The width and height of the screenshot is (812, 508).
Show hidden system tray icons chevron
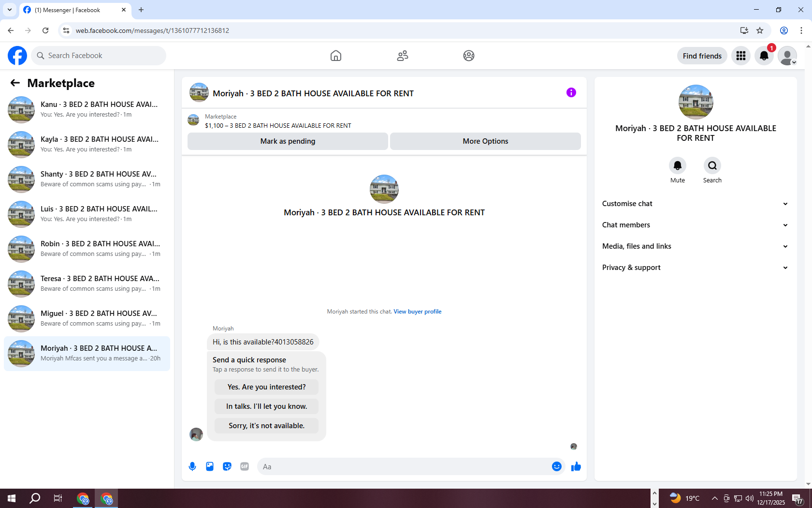(x=714, y=498)
